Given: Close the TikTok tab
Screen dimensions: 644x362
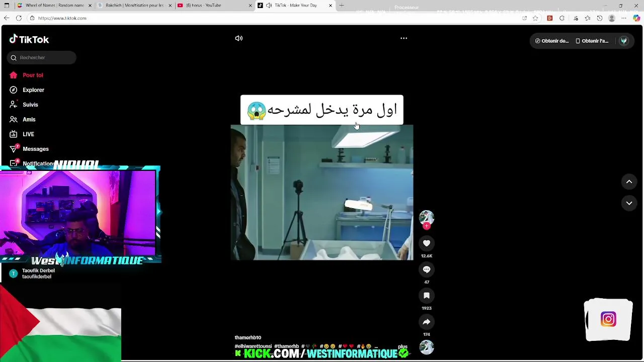Looking at the screenshot, I should 331,6.
